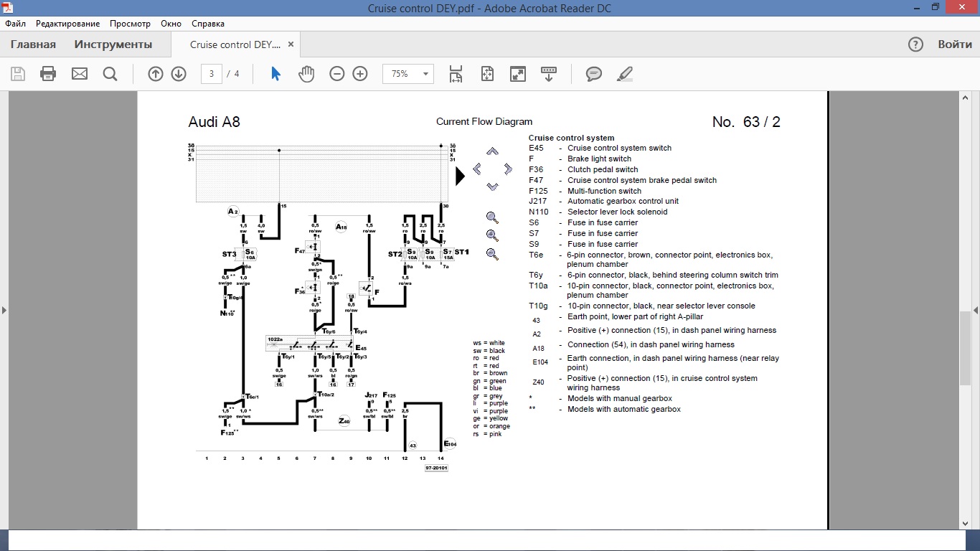Open the Справка menu
The height and width of the screenshot is (551, 980).
pos(208,24)
